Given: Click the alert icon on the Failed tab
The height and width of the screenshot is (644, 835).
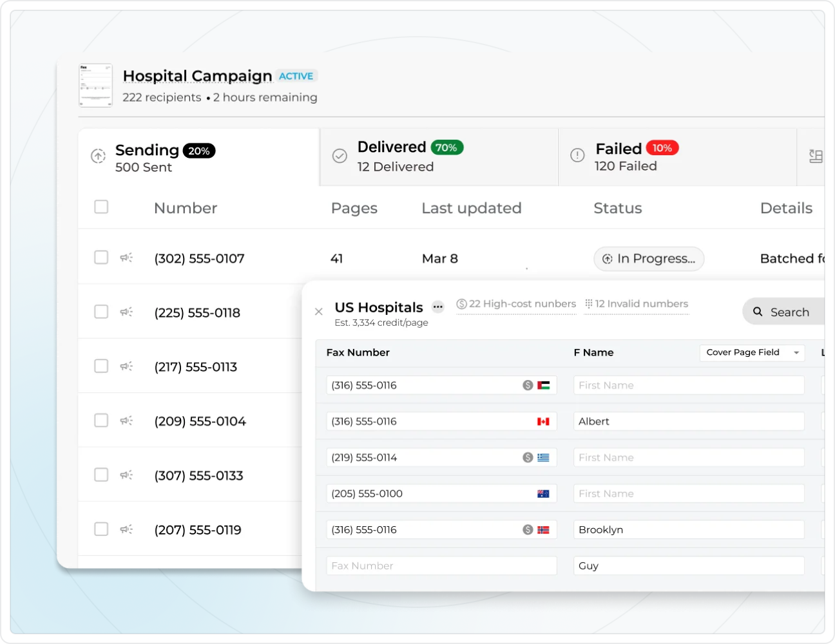Looking at the screenshot, I should [x=577, y=155].
